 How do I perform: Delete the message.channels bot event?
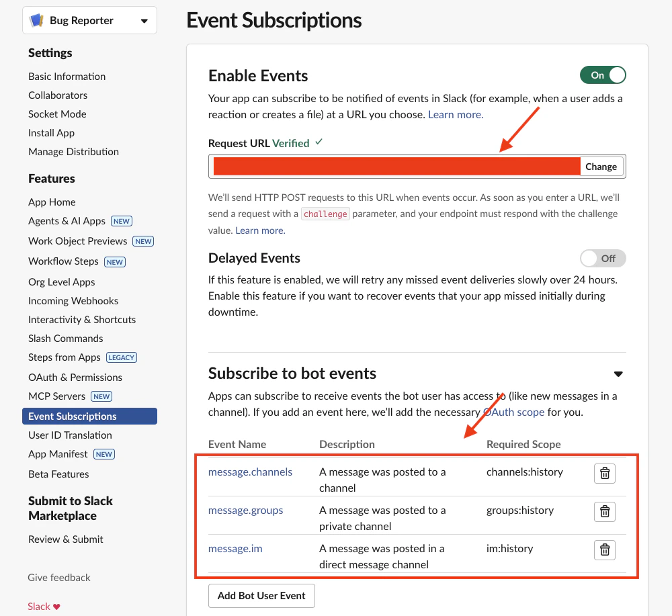pyautogui.click(x=604, y=473)
